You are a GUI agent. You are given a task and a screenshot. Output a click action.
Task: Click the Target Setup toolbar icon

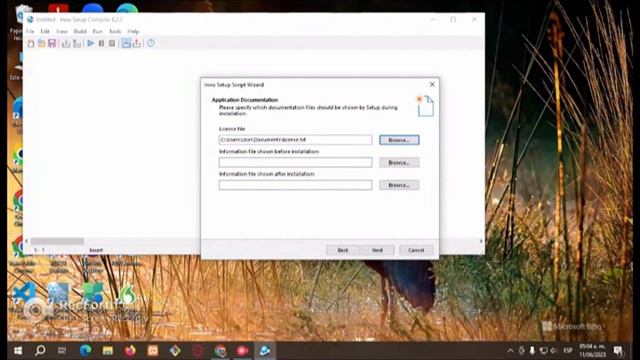click(126, 43)
